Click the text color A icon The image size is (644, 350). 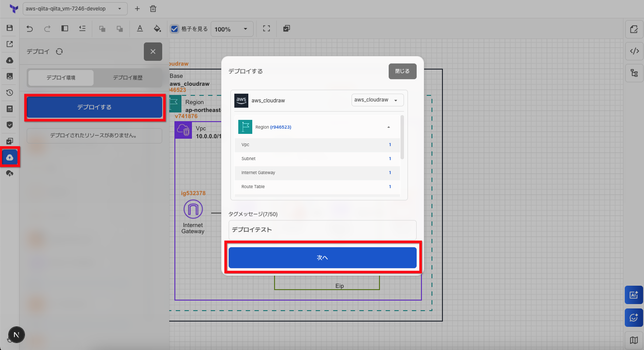pyautogui.click(x=140, y=29)
